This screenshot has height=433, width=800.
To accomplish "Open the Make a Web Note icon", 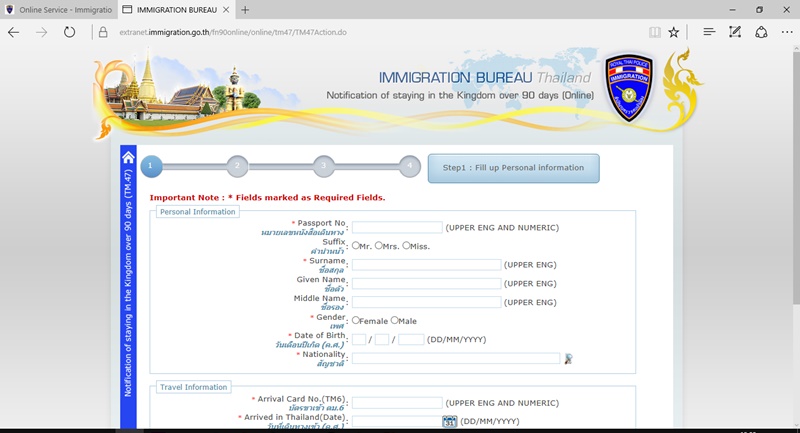I will pyautogui.click(x=735, y=32).
